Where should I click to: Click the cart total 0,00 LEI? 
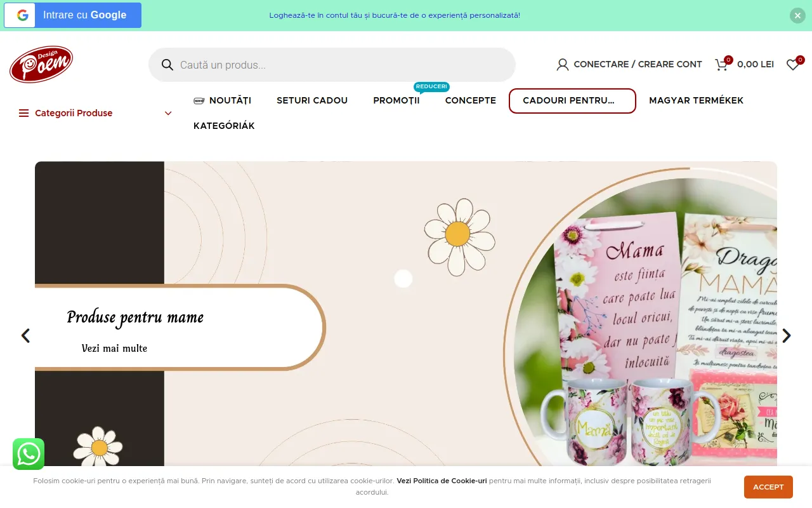pyautogui.click(x=756, y=64)
